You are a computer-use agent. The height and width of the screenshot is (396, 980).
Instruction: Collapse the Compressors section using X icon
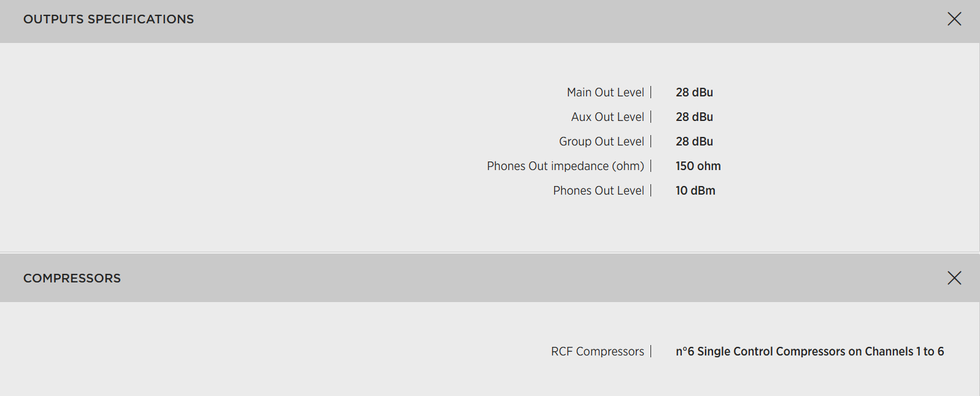coord(954,278)
